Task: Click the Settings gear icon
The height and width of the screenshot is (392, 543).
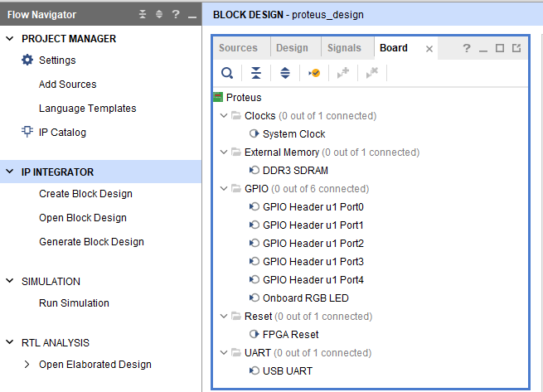Action: 27,60
